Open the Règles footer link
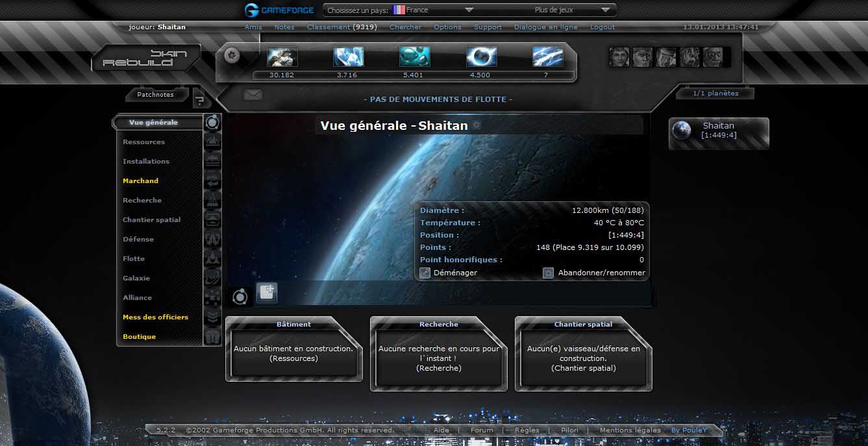 coord(528,430)
